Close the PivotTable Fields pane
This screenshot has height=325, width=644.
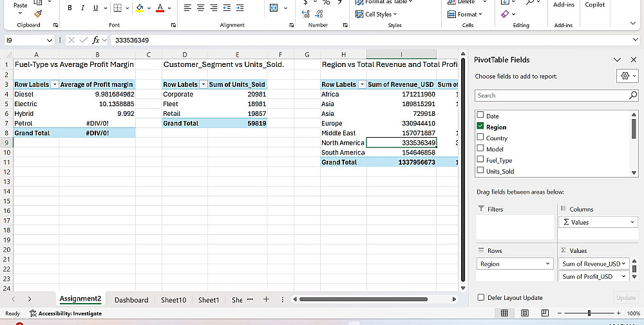[x=634, y=59]
